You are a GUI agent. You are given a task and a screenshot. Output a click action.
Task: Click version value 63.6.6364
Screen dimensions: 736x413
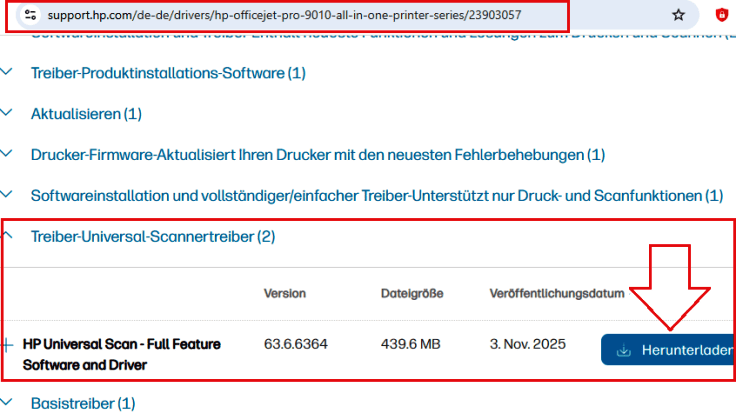(x=296, y=344)
